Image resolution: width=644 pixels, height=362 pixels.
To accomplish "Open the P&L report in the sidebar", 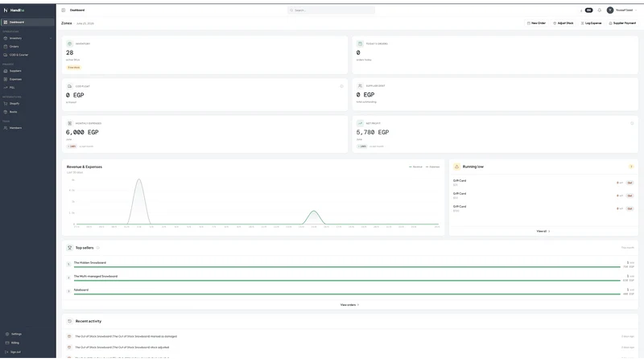I will [x=27, y=88].
